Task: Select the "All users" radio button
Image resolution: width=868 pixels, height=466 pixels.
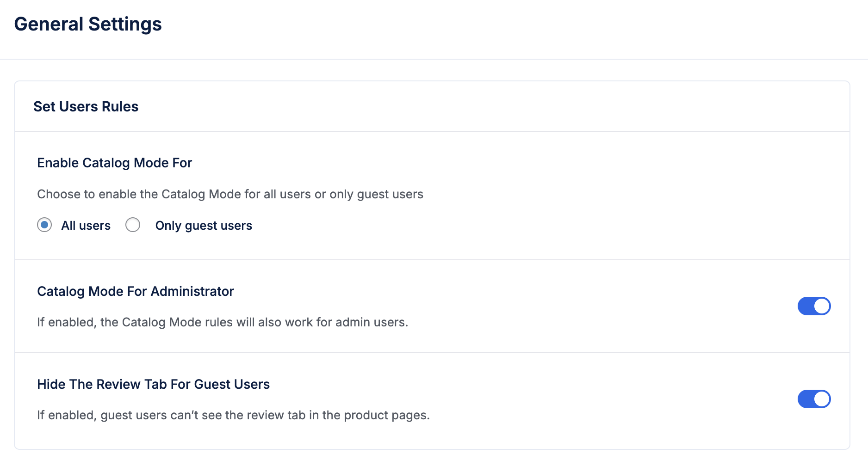Action: tap(44, 225)
